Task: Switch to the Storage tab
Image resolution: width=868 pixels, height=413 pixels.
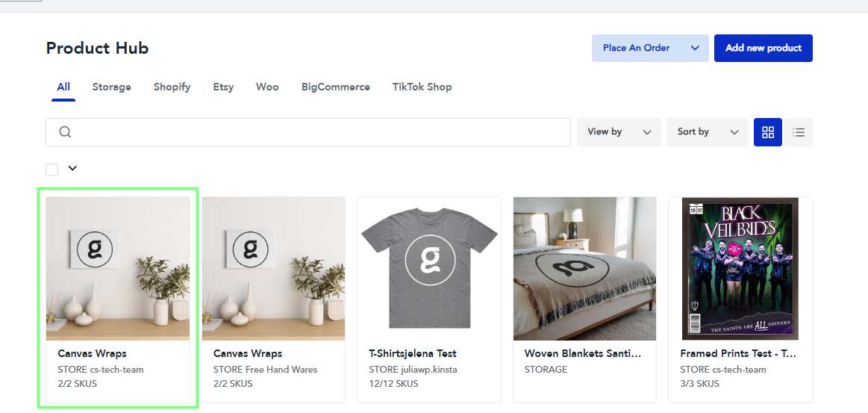Action: (x=112, y=87)
